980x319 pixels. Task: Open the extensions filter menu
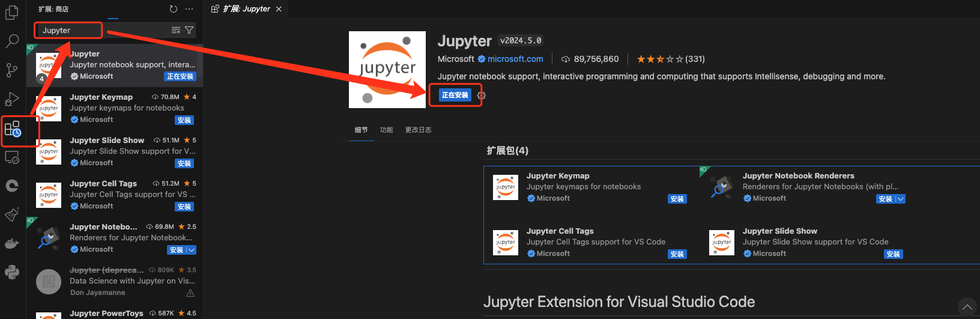pyautogui.click(x=189, y=30)
